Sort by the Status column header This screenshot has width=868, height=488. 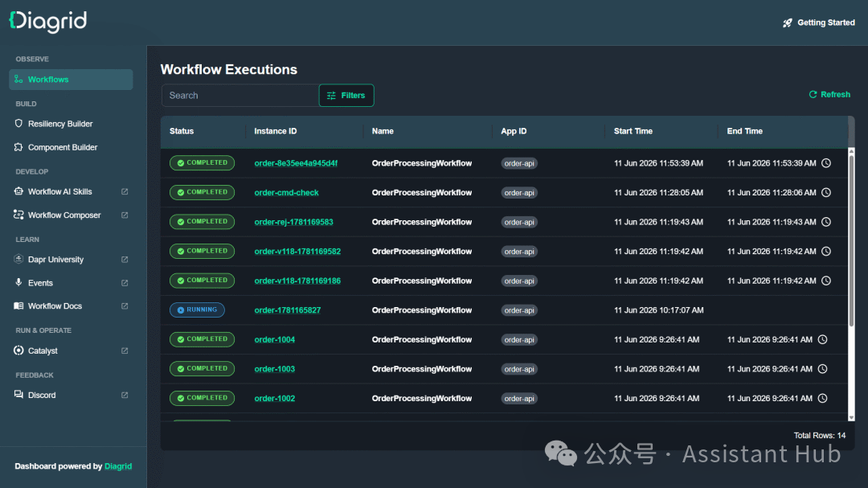pos(182,131)
